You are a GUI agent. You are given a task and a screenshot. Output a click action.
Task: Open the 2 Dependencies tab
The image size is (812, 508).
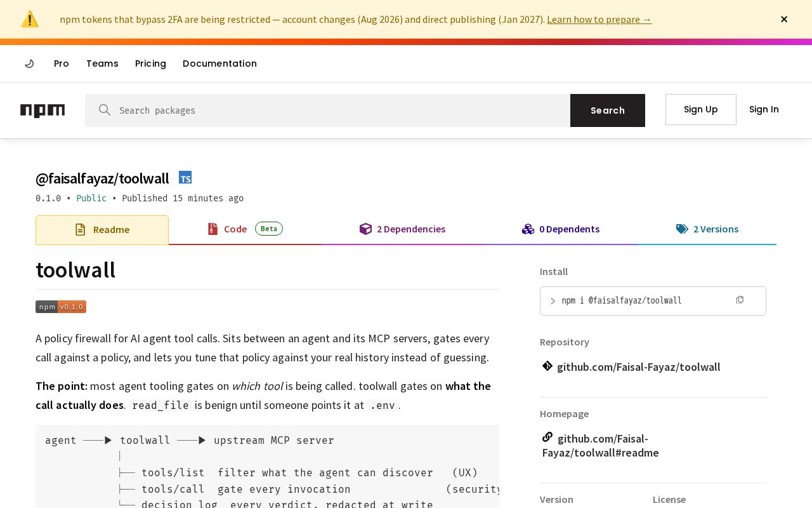[x=402, y=229]
